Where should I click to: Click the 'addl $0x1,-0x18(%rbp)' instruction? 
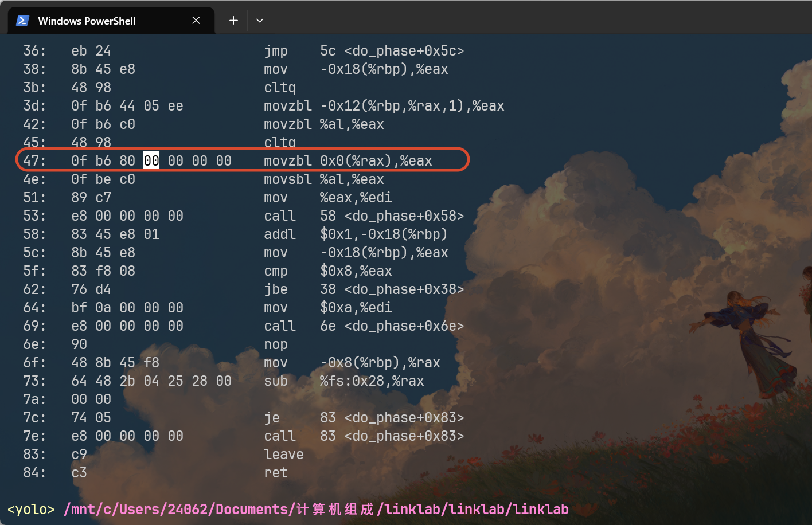(x=356, y=234)
